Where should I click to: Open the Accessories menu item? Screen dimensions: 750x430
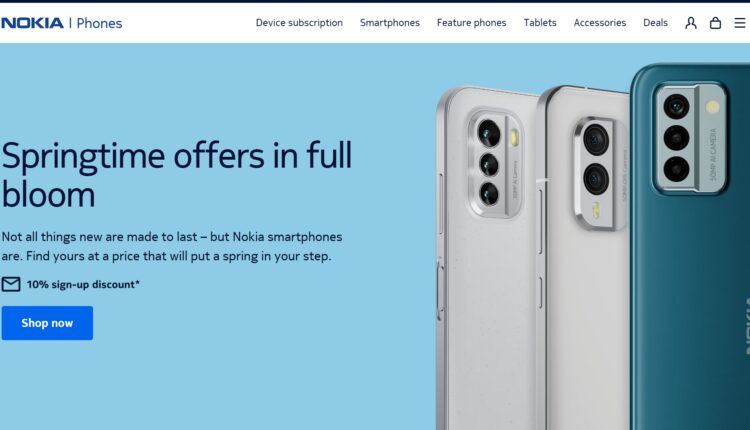(599, 22)
